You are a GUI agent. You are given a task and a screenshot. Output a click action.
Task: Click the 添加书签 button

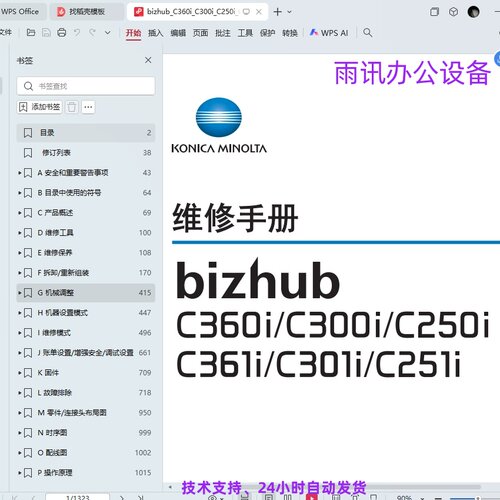[x=39, y=107]
